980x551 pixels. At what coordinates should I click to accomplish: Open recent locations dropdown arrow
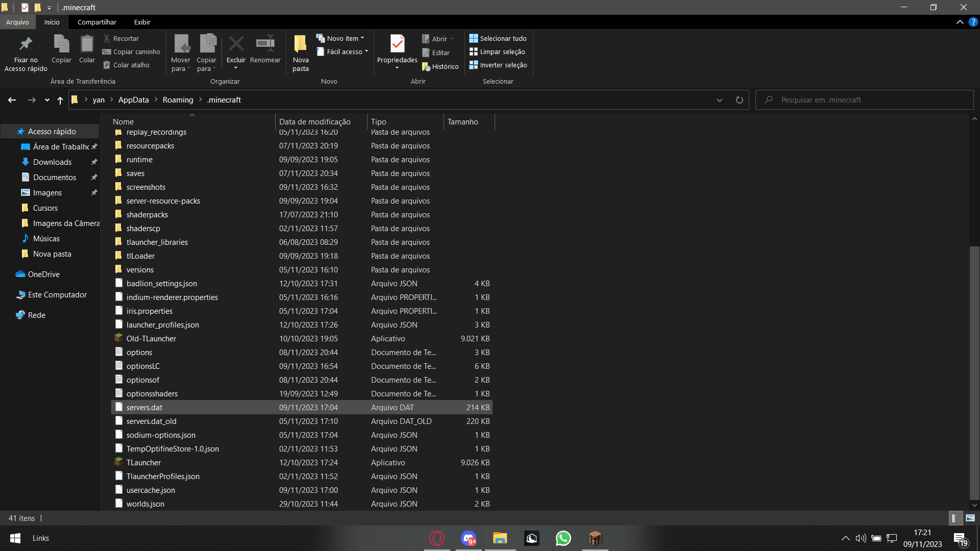[x=47, y=100]
